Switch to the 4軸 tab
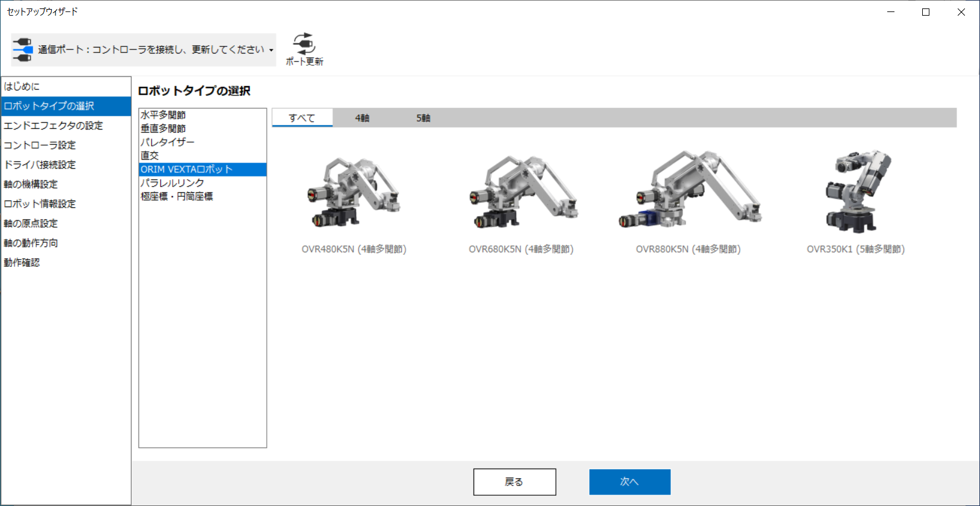Viewport: 980px width, 506px height. pos(362,118)
